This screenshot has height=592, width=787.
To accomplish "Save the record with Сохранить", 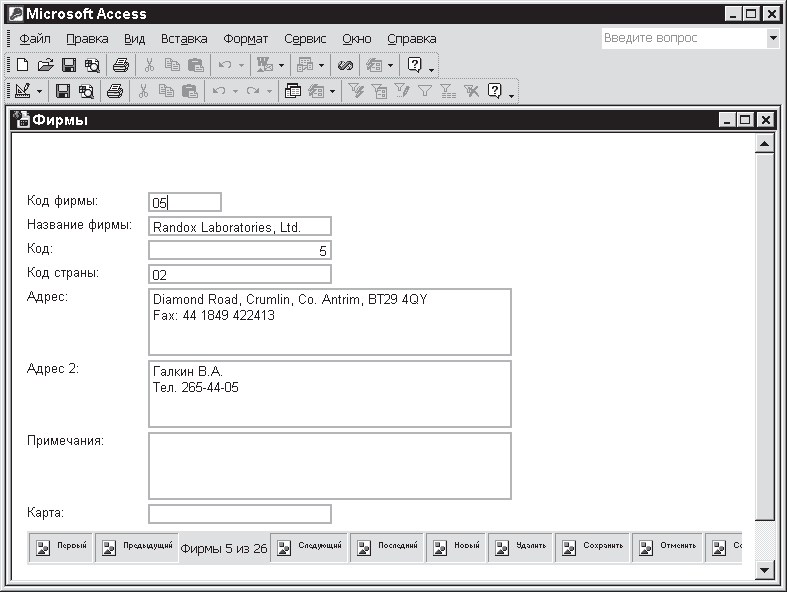I will [593, 547].
